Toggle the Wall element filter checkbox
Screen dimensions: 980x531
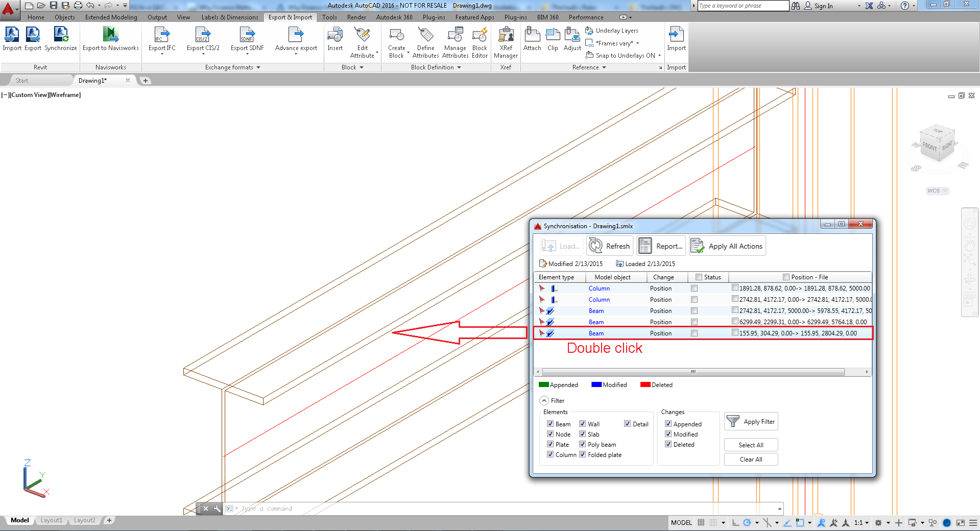pos(582,424)
